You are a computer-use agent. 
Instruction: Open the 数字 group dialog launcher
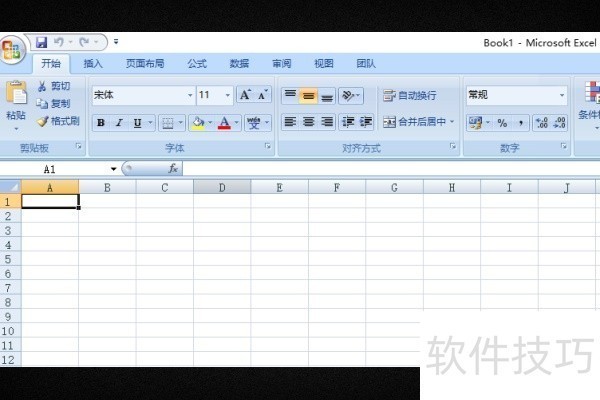pos(564,146)
